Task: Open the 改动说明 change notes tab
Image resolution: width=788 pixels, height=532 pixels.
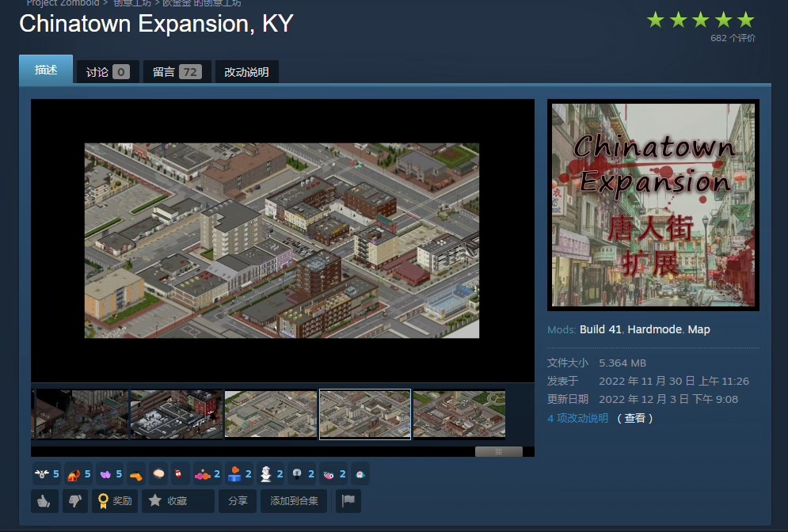Action: (x=246, y=72)
